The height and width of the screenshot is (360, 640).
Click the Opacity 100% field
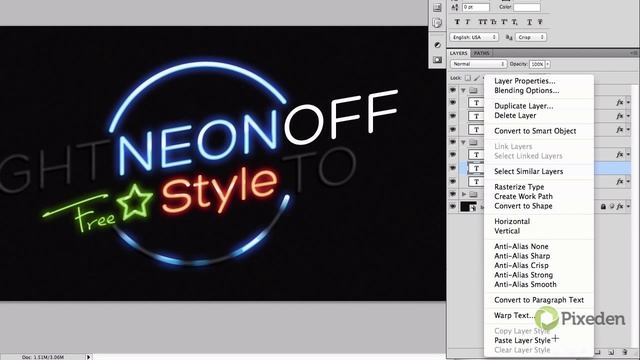(537, 64)
